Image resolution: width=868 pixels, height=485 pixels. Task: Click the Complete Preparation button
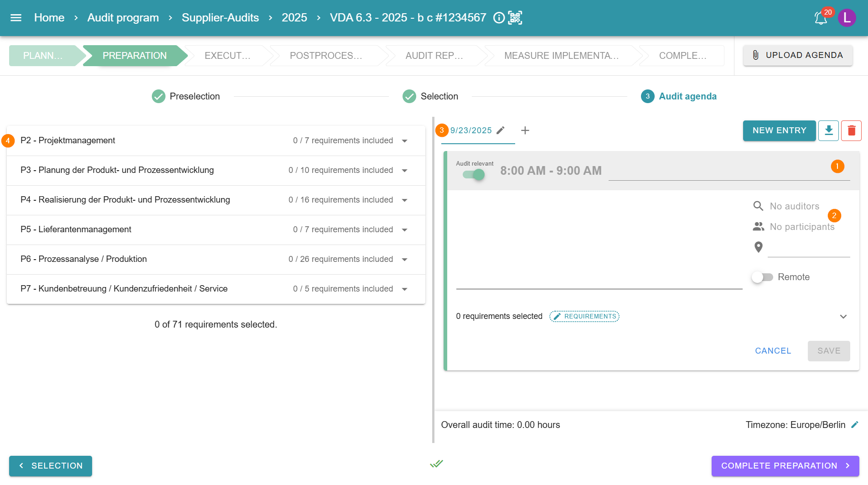tap(785, 466)
